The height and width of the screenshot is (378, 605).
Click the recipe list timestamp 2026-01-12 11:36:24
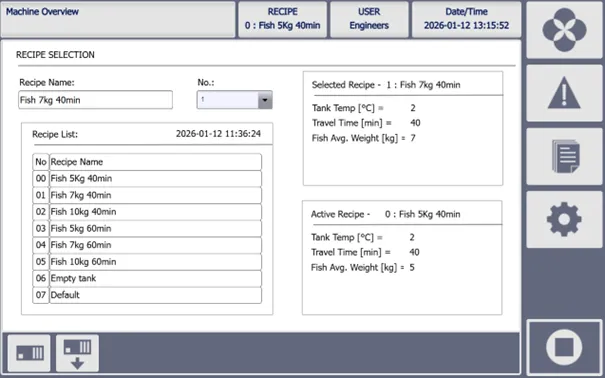point(218,134)
